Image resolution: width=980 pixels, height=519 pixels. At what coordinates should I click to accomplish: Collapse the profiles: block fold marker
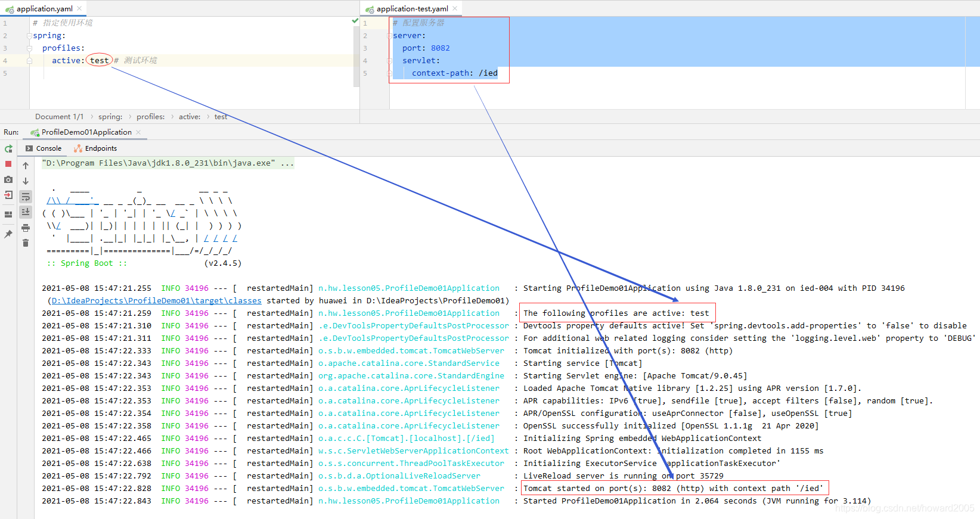click(x=29, y=48)
